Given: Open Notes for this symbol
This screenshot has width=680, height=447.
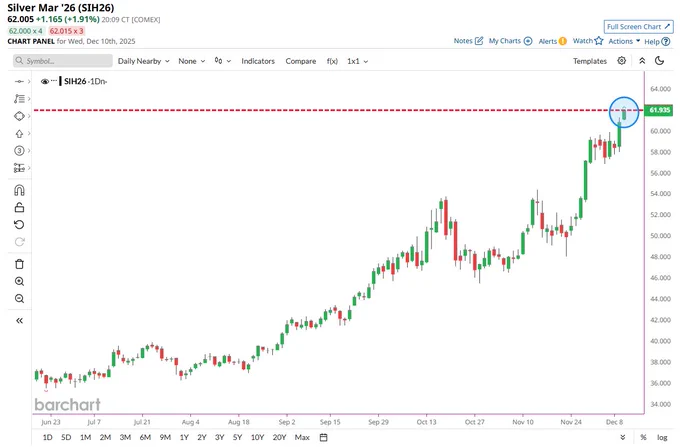Looking at the screenshot, I should pos(468,41).
